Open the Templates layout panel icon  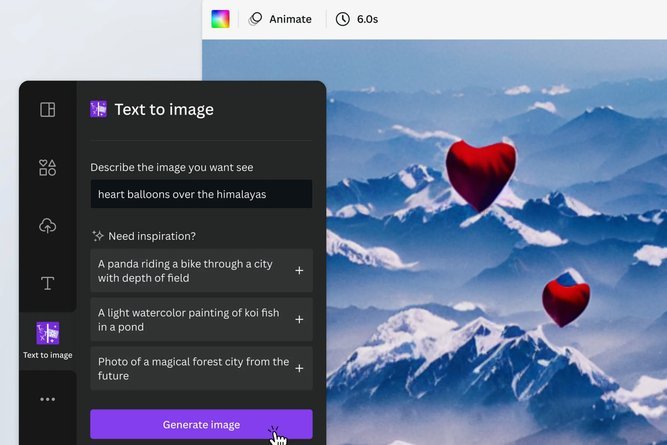point(48,109)
